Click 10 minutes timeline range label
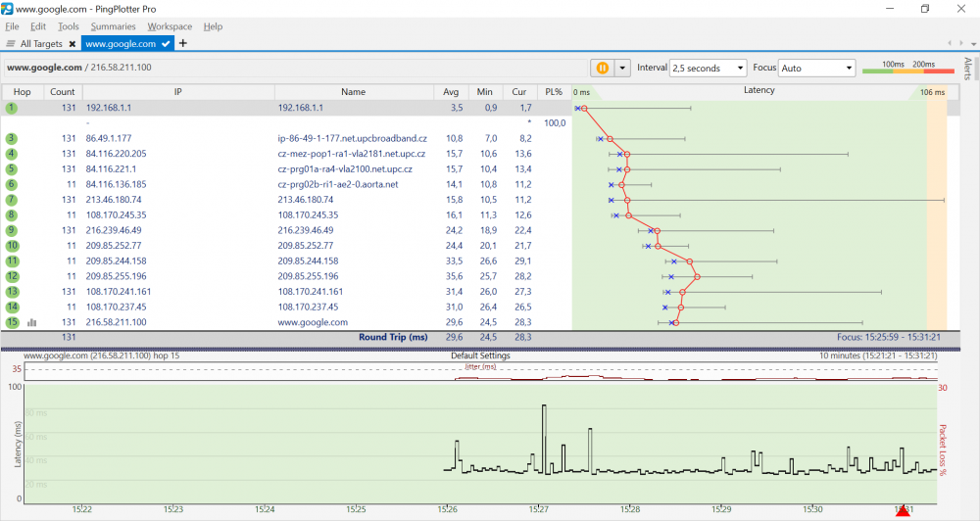This screenshot has width=980, height=521. point(878,355)
